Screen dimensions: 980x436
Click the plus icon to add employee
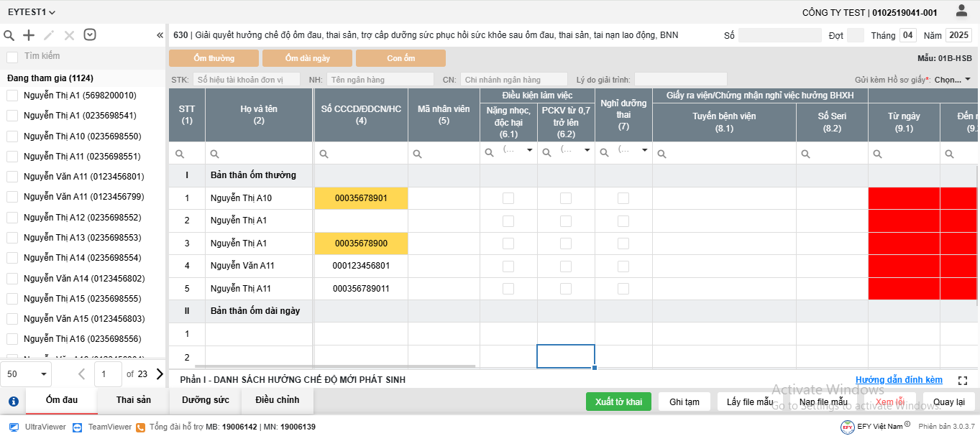click(29, 35)
